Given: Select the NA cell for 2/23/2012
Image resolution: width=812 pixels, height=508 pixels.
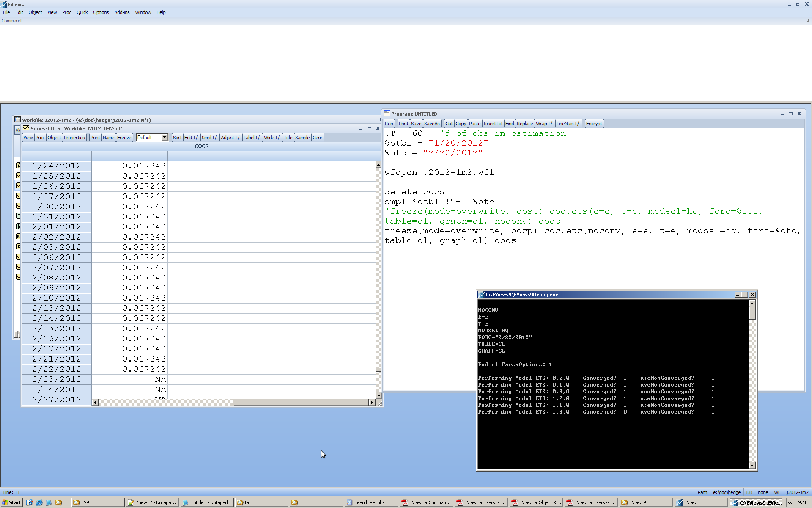Looking at the screenshot, I should pyautogui.click(x=130, y=379).
